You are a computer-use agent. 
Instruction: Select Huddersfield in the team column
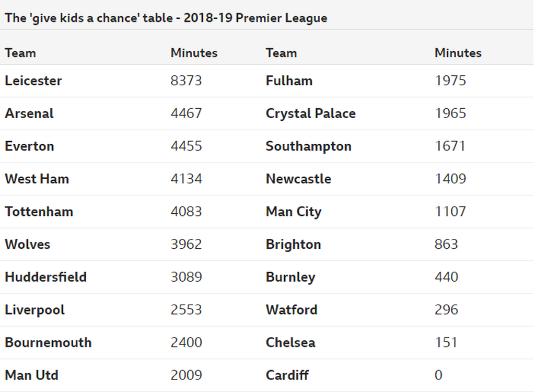pyautogui.click(x=46, y=277)
